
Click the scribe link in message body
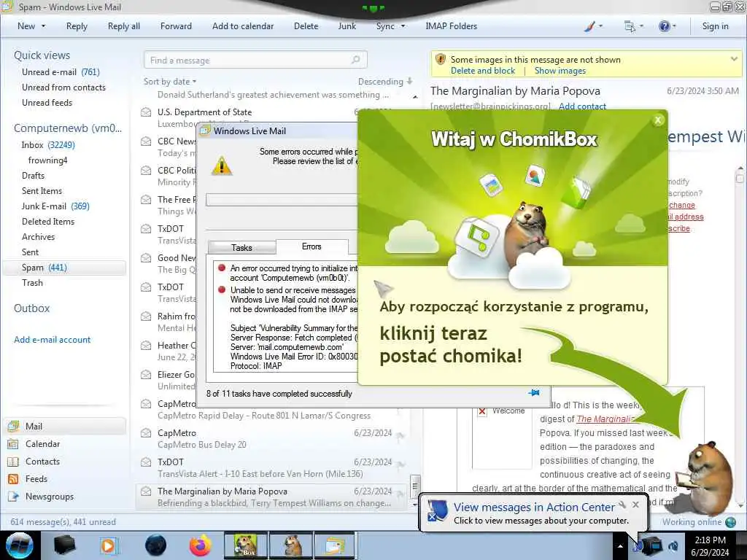679,228
